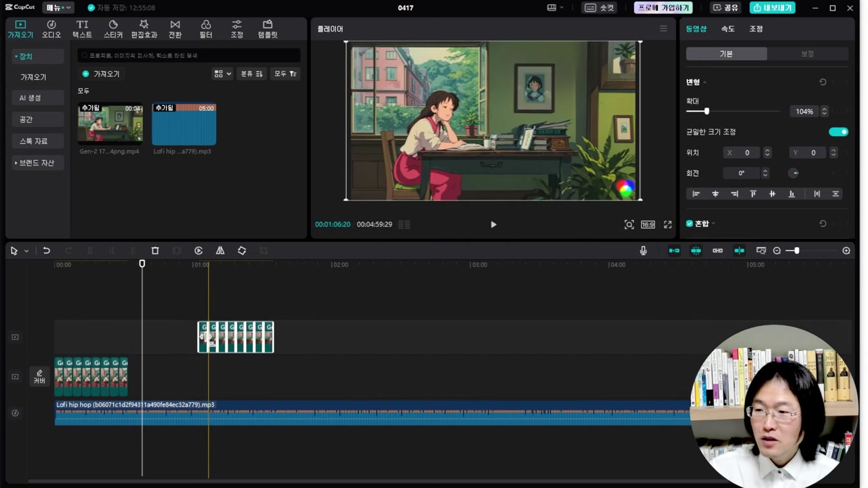Play the preview video

(x=493, y=225)
